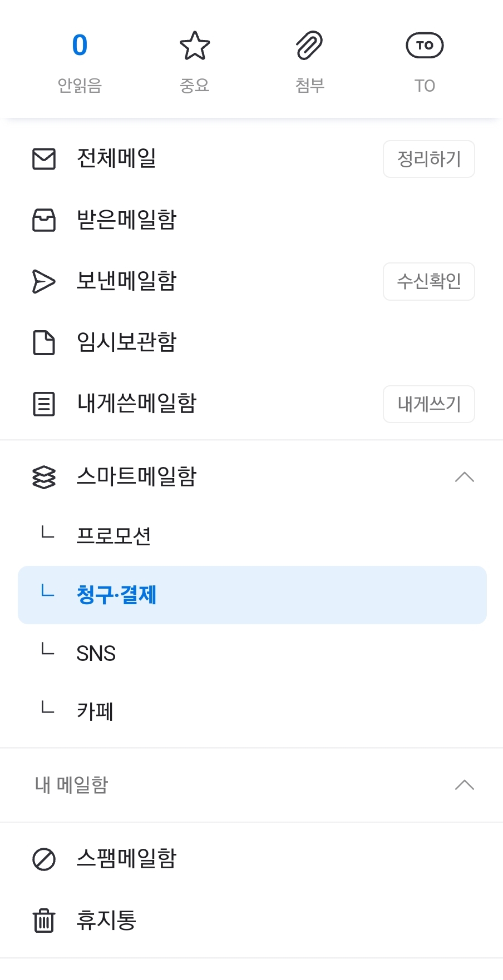Click the inbox tray icon for 받은메일함

(x=44, y=220)
